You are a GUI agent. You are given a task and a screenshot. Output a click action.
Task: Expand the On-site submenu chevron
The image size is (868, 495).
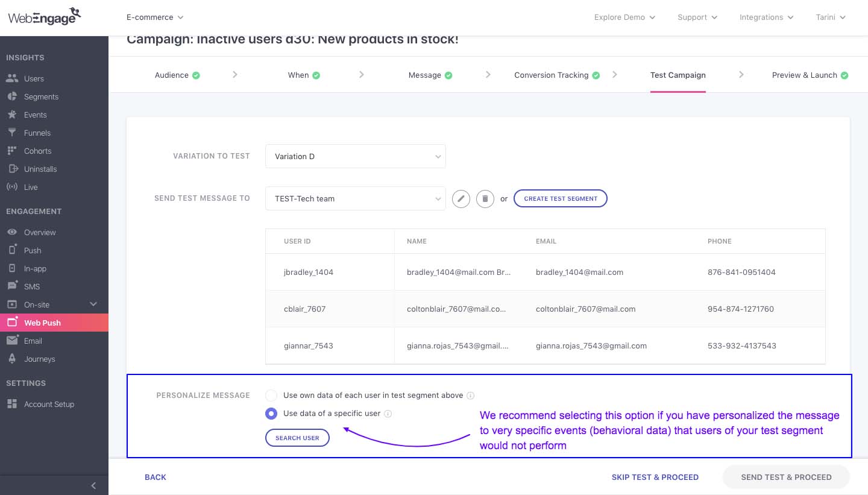coord(93,304)
